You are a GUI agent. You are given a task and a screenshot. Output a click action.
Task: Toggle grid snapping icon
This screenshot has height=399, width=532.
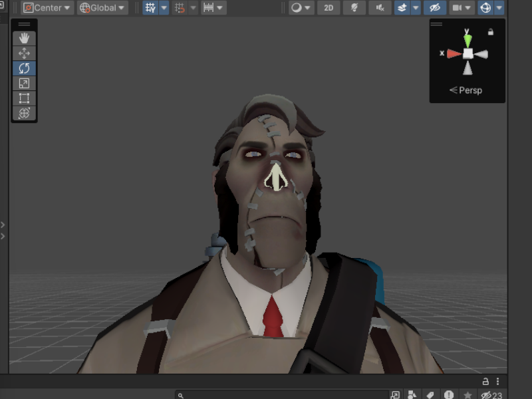tap(180, 8)
